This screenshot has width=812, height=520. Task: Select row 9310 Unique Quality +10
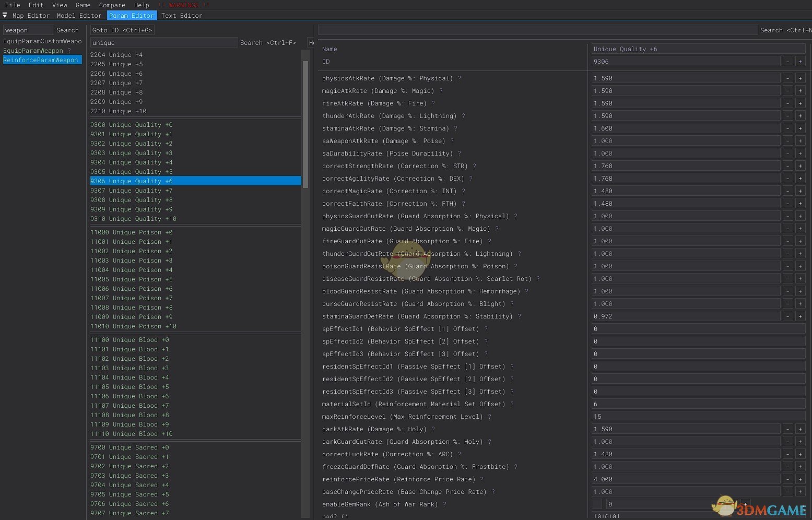tap(196, 219)
